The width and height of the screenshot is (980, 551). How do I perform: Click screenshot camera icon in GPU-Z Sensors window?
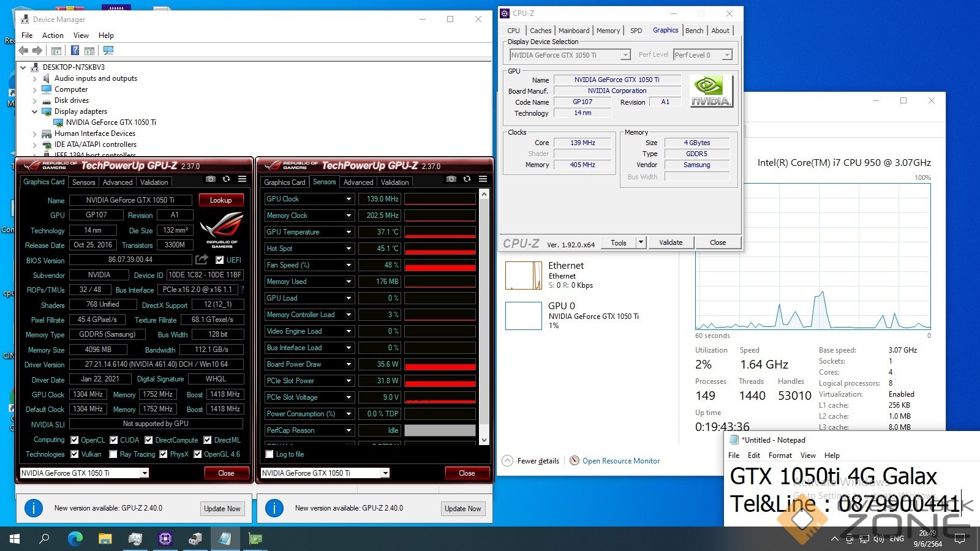[451, 179]
